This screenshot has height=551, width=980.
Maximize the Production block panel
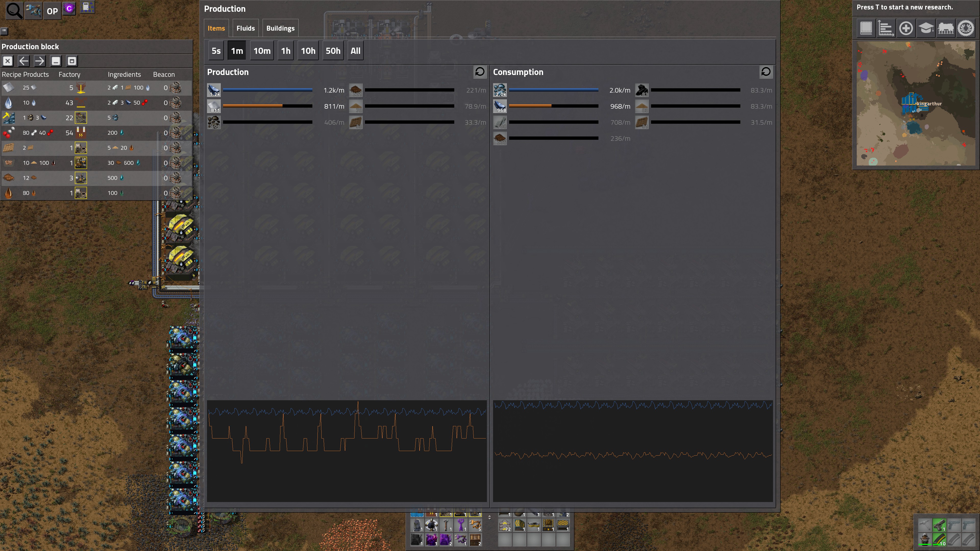pos(72,61)
